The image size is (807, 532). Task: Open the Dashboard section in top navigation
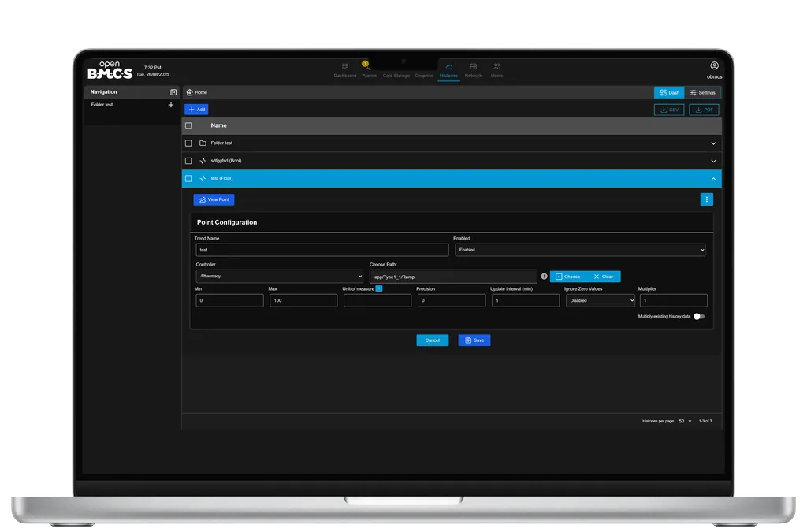pyautogui.click(x=345, y=70)
